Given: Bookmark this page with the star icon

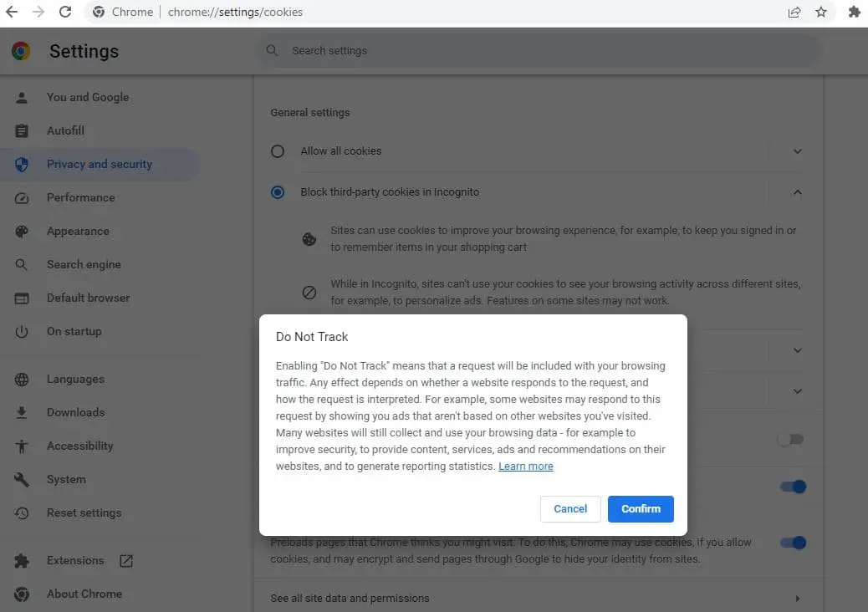Looking at the screenshot, I should coord(821,12).
